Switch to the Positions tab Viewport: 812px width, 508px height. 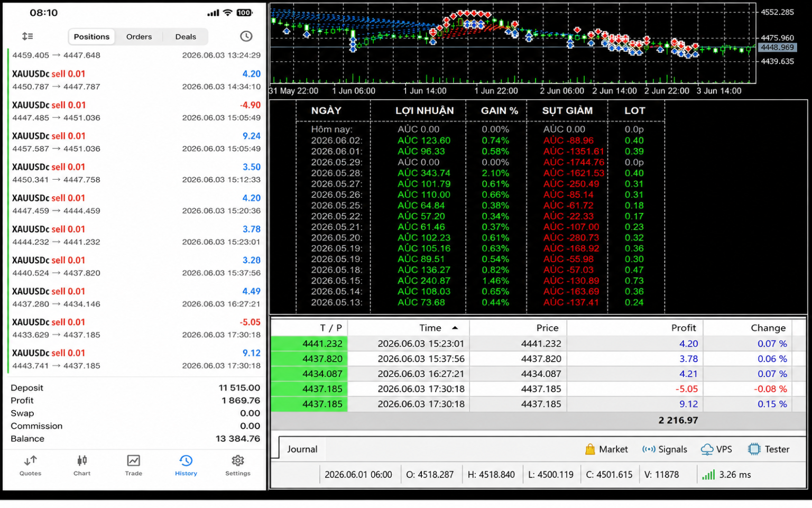[x=91, y=36]
